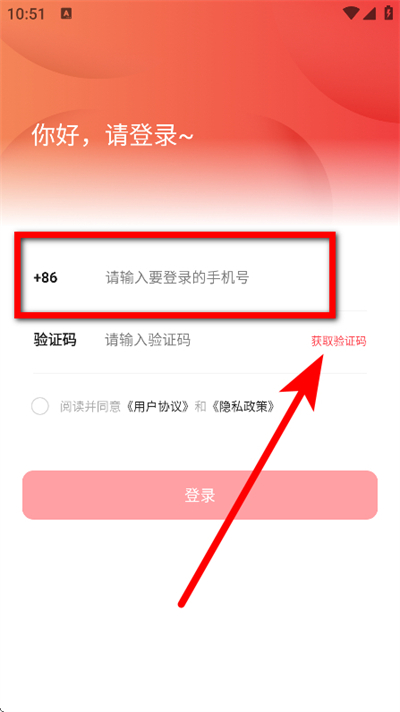The height and width of the screenshot is (712, 400).
Task: Tap the tail of the red arrow annotation
Action: (x=182, y=604)
